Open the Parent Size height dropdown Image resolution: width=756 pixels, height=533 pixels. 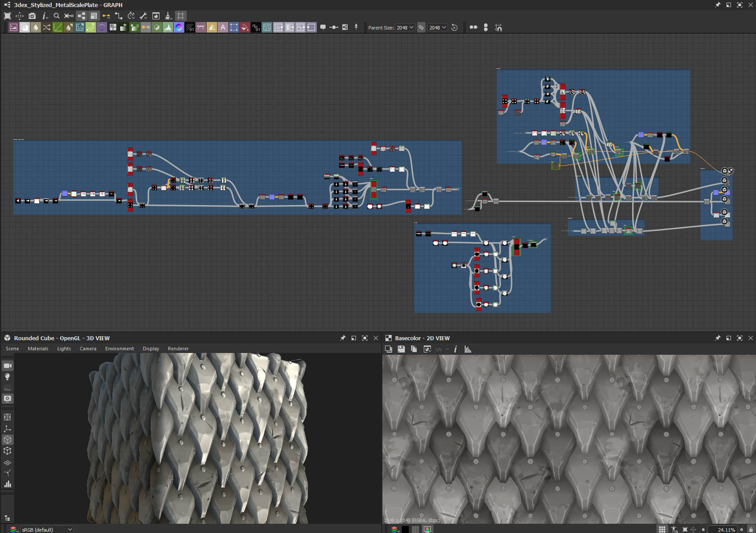tap(437, 27)
